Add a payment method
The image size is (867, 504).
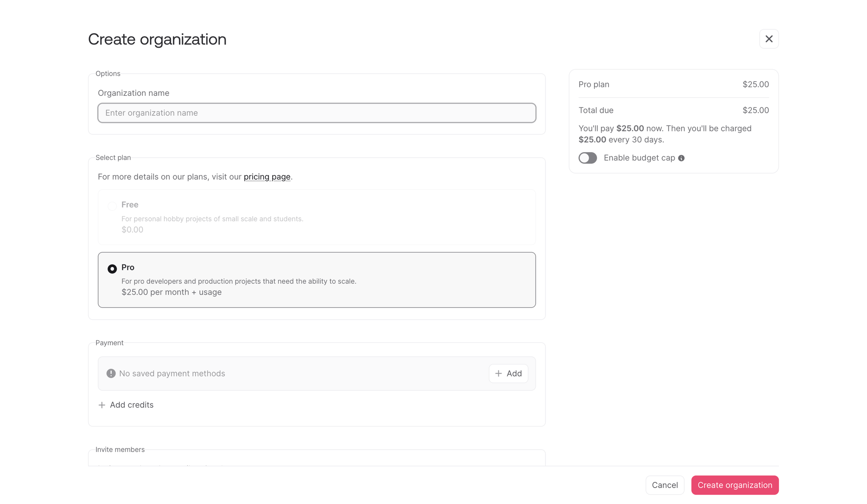(508, 373)
